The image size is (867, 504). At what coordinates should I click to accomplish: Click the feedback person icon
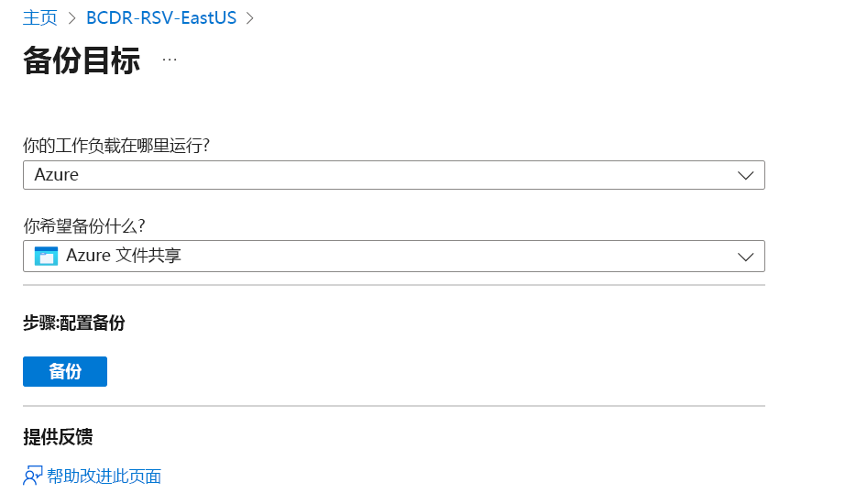pos(33,476)
